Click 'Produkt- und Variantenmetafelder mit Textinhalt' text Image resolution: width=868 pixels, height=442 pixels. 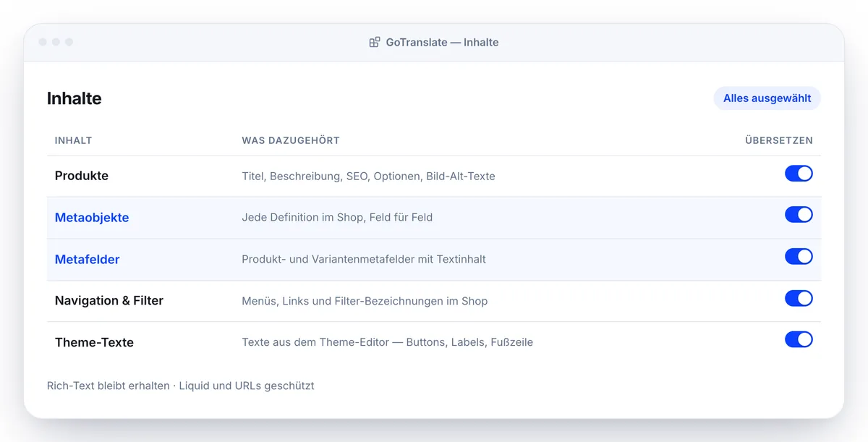pyautogui.click(x=364, y=259)
